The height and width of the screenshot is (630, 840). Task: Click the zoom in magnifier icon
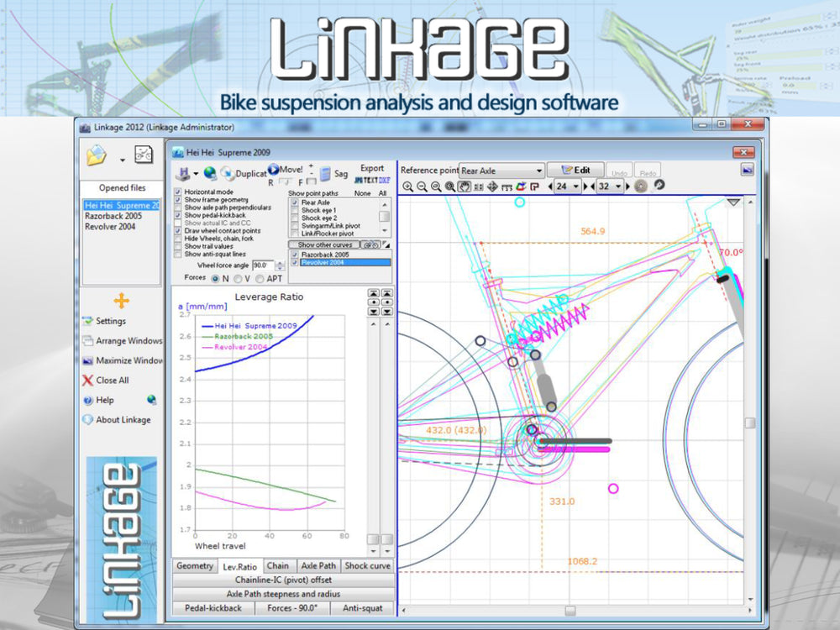[408, 186]
